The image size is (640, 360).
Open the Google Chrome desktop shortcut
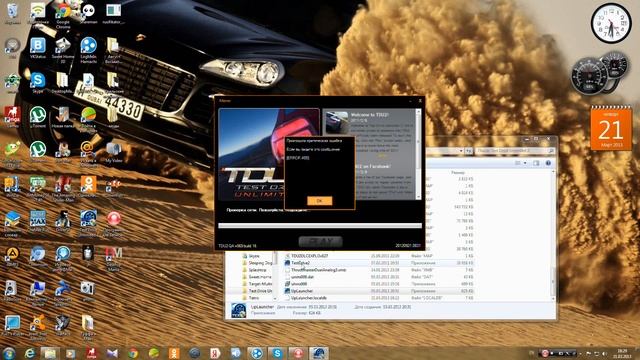pos(62,16)
